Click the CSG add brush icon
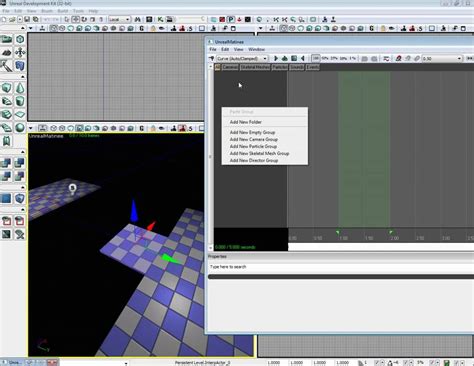Screen dimensions: 474x366 (6, 163)
